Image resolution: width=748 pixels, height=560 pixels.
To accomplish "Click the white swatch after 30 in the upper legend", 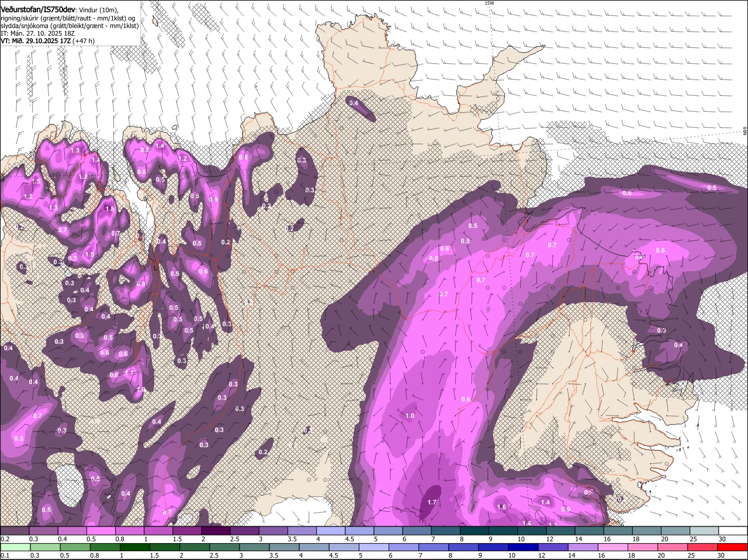I will [732, 531].
